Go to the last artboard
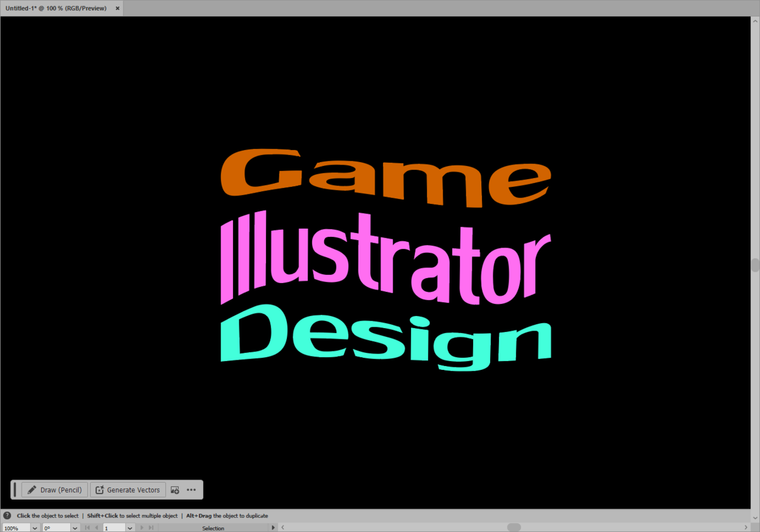The height and width of the screenshot is (532, 760). click(x=151, y=528)
